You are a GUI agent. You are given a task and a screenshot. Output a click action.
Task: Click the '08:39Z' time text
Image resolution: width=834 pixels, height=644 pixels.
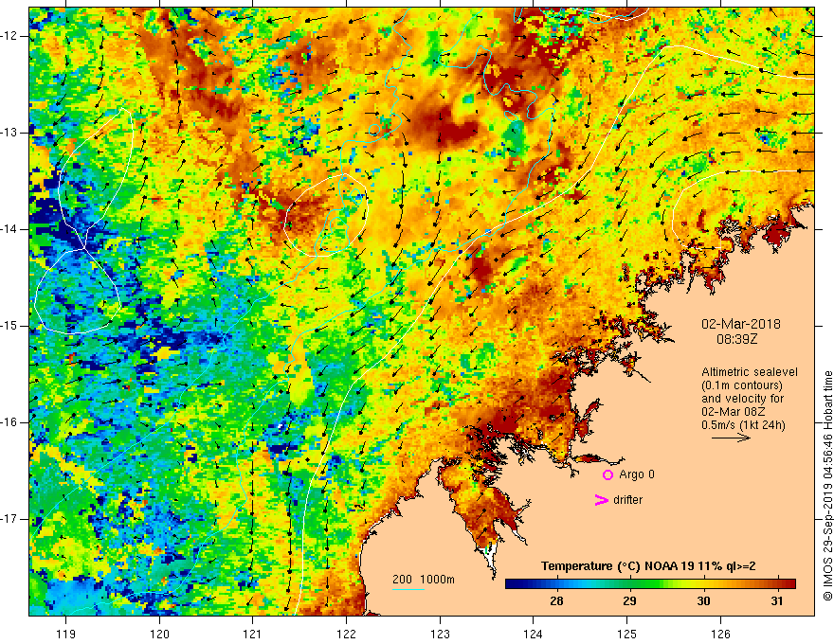point(736,339)
